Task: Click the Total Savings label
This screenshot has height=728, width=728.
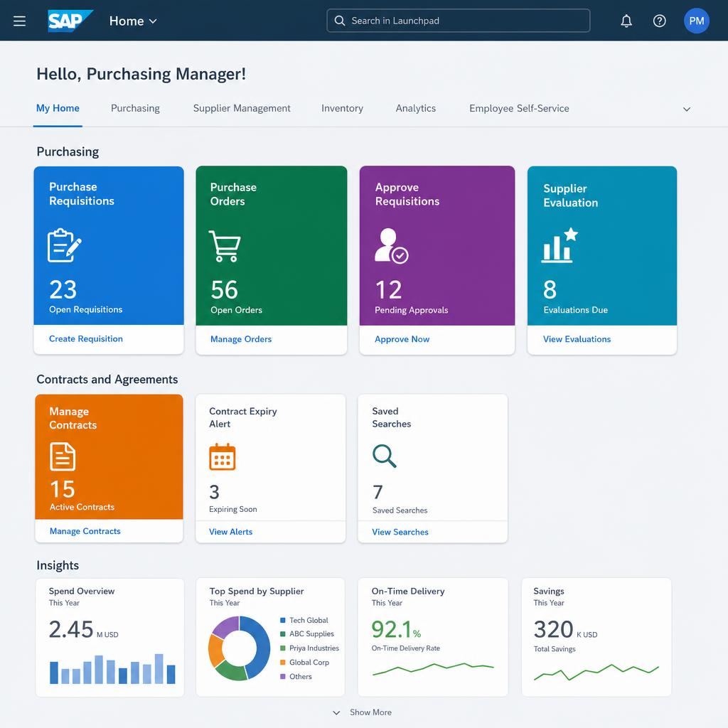Action: (x=555, y=649)
